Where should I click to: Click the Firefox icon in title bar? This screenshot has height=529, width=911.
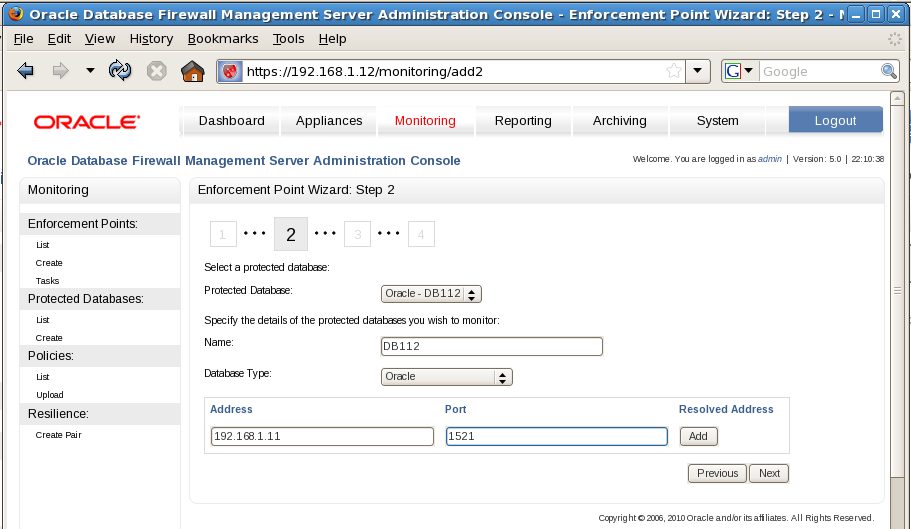[14, 14]
